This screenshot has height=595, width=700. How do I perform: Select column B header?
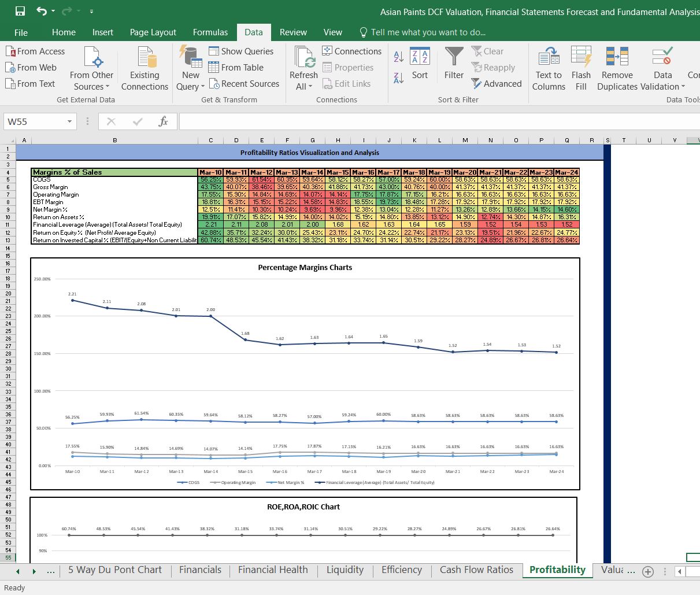click(115, 141)
